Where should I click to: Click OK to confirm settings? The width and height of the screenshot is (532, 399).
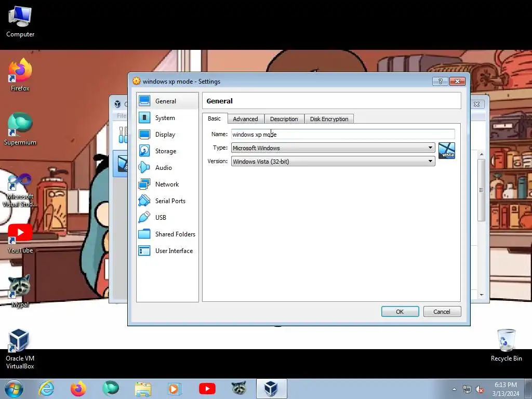point(400,312)
